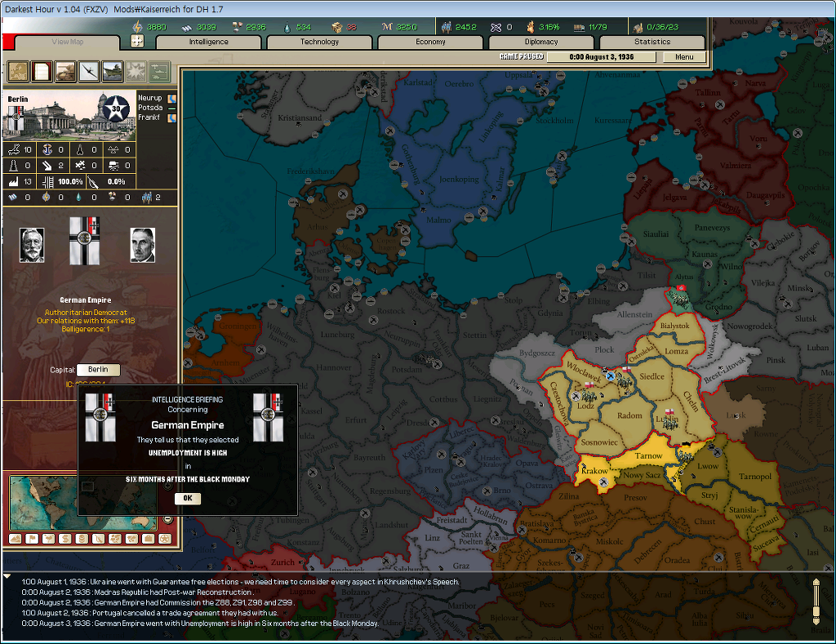Select victory points star map mode

coord(165,539)
